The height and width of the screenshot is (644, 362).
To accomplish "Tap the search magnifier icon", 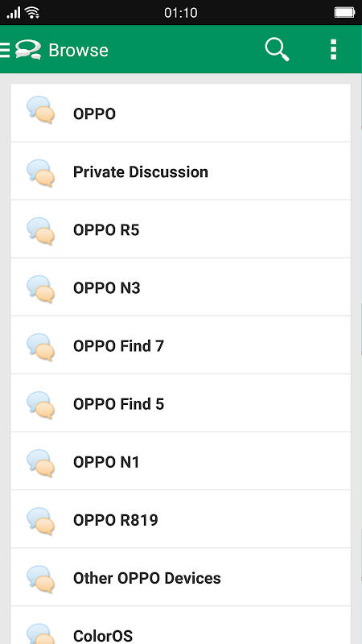I will pos(277,50).
